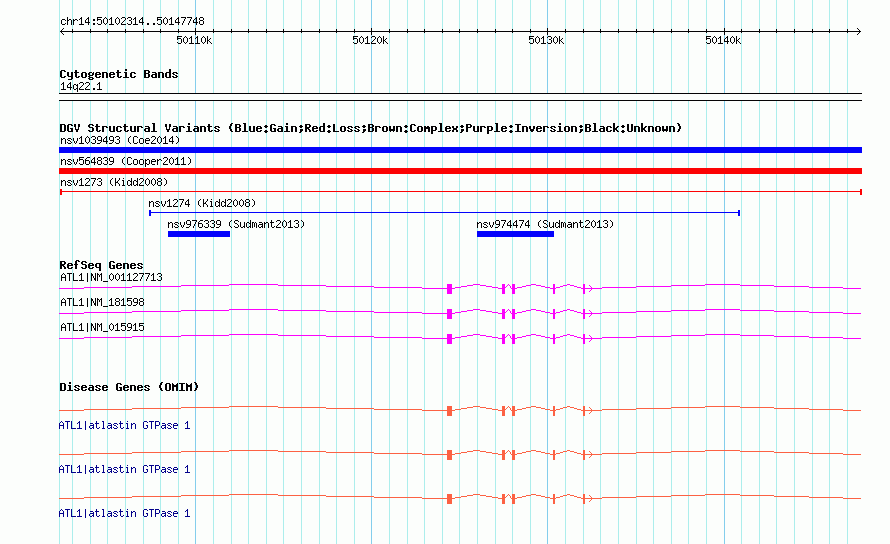Select the nsv1273 (Kidd2008) thin red variant line
This screenshot has height=544, width=890.
[x=460, y=192]
